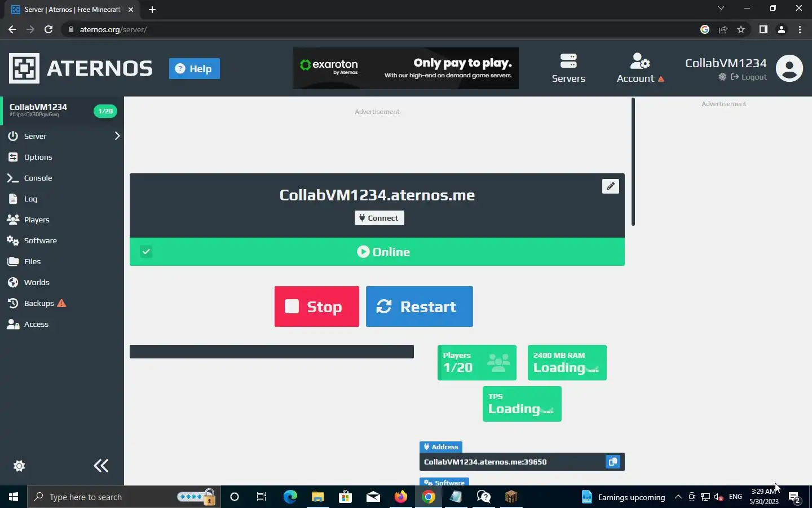Image resolution: width=812 pixels, height=508 pixels.
Task: Click the dark progress bar below Stop
Action: pyautogui.click(x=272, y=352)
